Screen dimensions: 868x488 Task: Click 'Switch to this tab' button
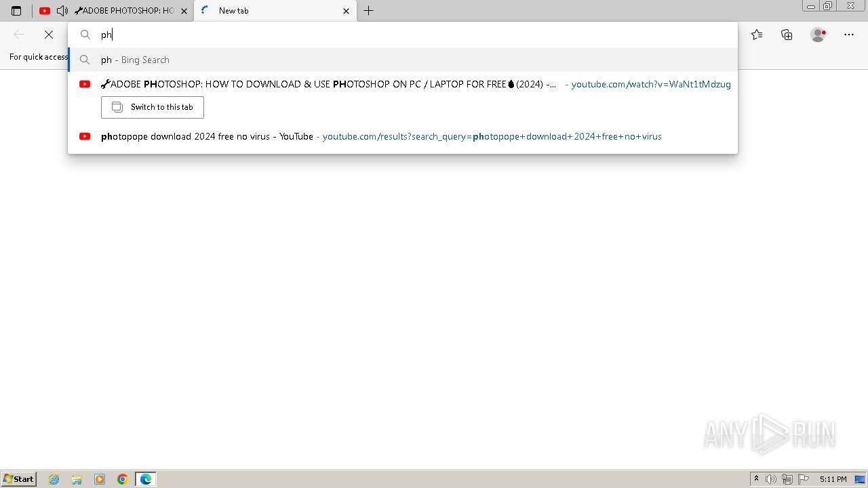(x=153, y=107)
